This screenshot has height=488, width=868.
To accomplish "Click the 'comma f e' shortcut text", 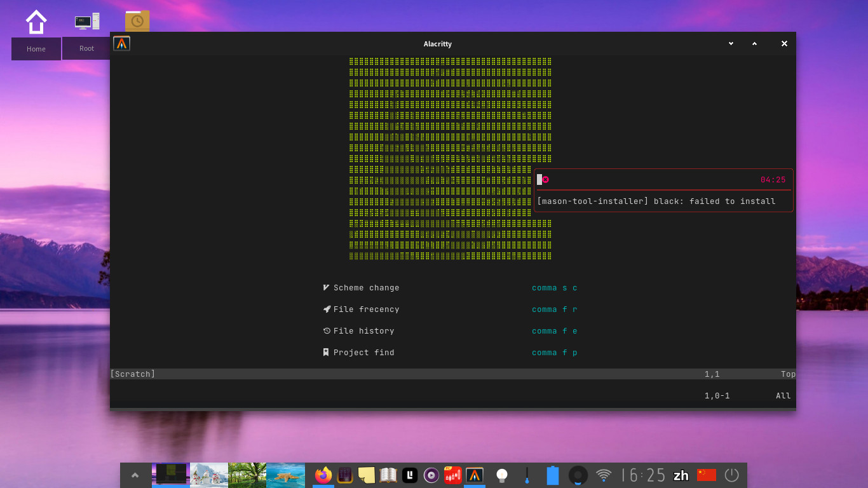I will 555,331.
